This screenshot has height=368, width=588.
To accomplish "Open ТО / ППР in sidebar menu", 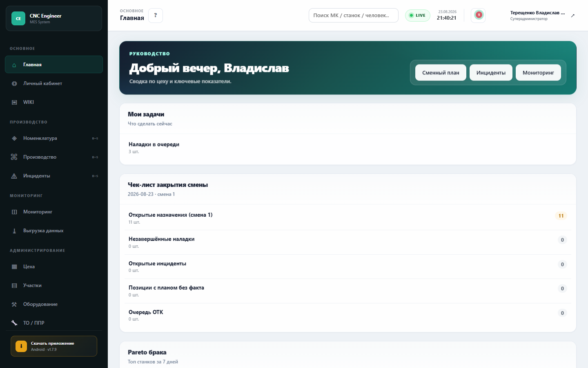I will pos(54,323).
